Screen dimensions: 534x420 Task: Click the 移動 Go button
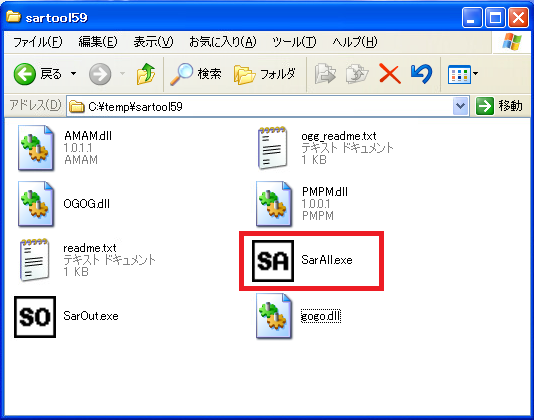[x=499, y=106]
